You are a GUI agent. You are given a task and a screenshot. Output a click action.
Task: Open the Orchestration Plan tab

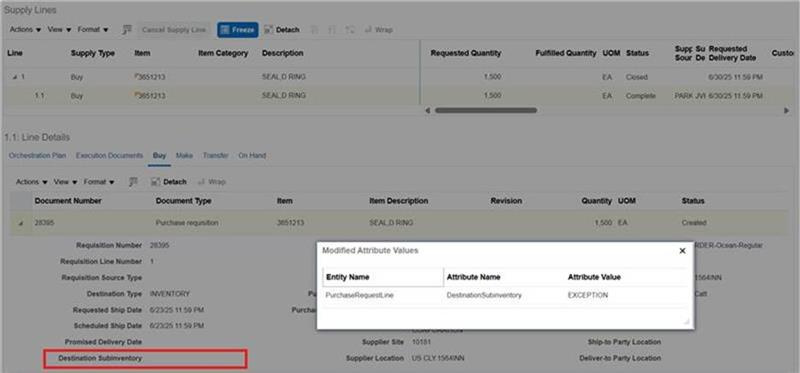37,155
